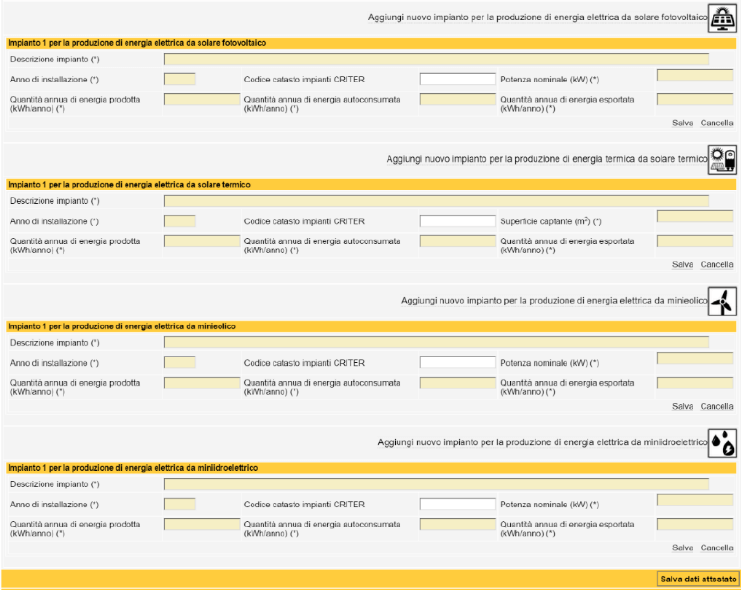Viewport: 741px width, 590px height.
Task: Click Cancella in the minieolico section
Action: [x=717, y=406]
